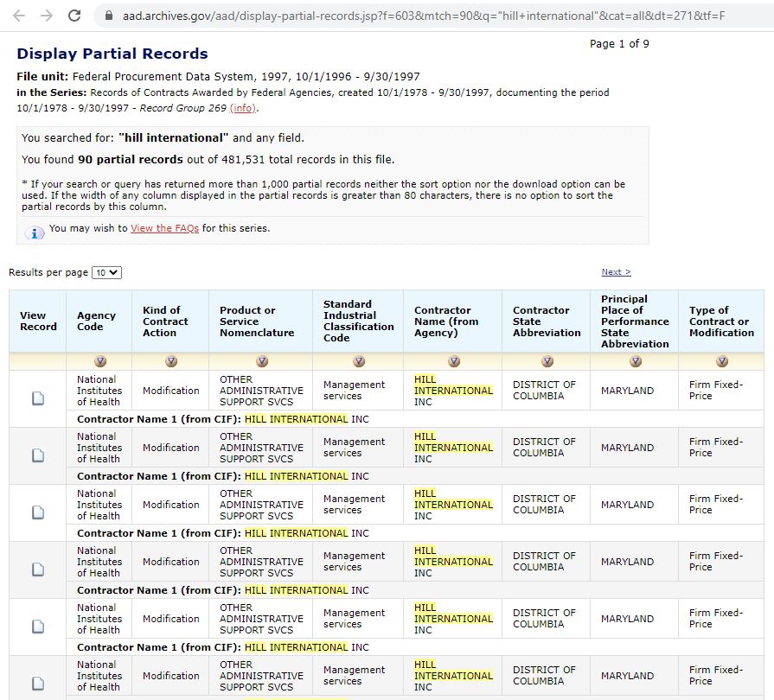Click the File unit description line
Image resolution: width=774 pixels, height=700 pixels.
coord(218,76)
